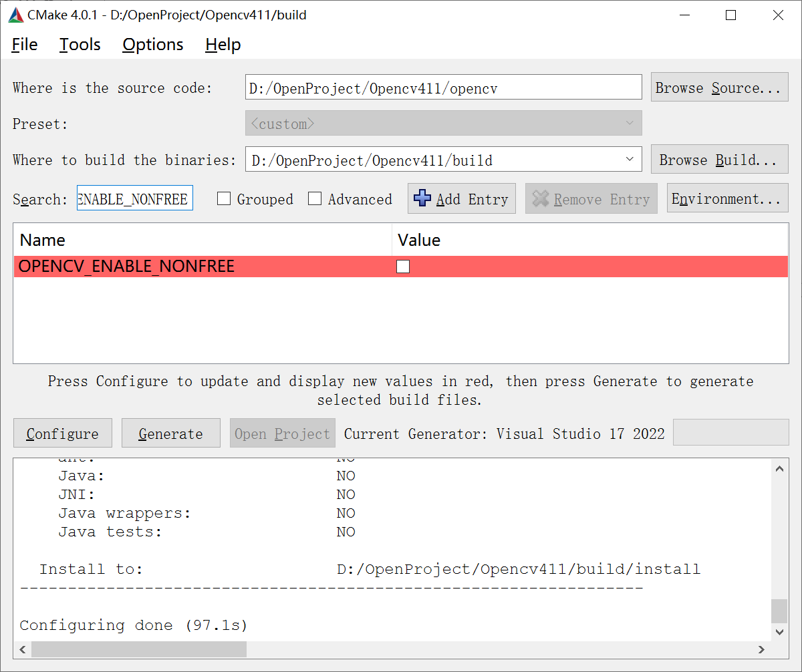The height and width of the screenshot is (672, 802).
Task: Click the CMake logo in the title bar
Action: pos(15,14)
